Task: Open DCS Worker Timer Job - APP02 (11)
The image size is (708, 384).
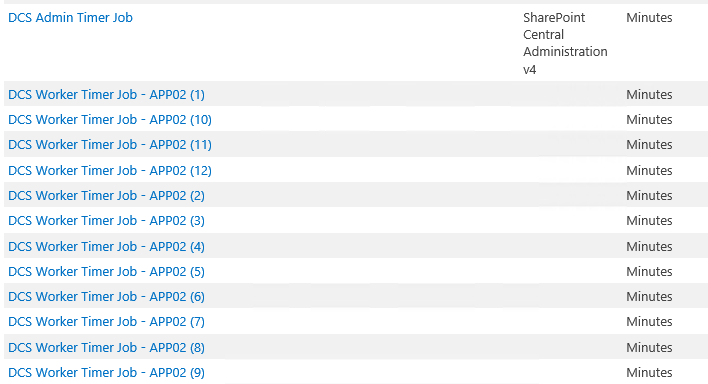Action: 110,145
